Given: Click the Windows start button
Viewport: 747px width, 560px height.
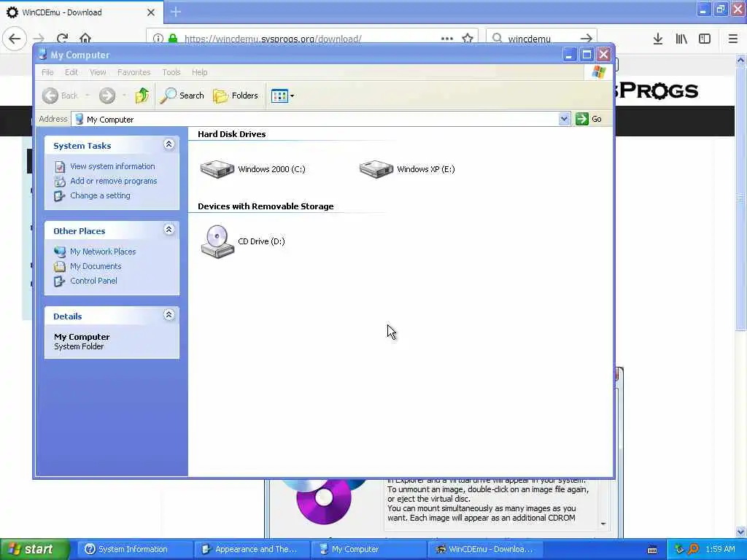Looking at the screenshot, I should (34, 550).
